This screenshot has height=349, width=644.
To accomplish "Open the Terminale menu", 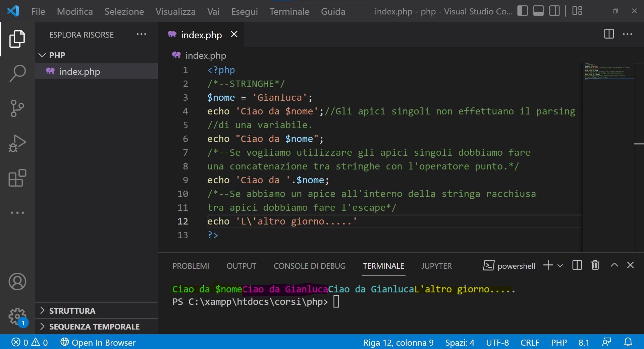I will 289,11.
